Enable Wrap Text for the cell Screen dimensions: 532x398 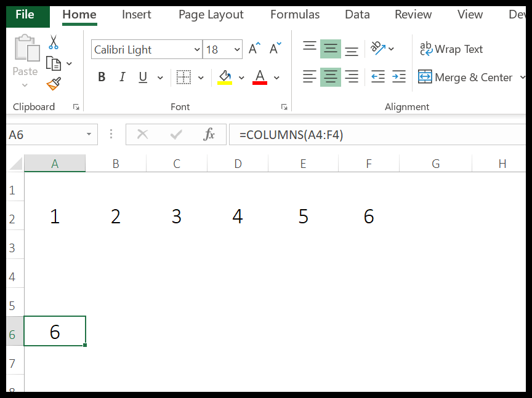point(451,49)
